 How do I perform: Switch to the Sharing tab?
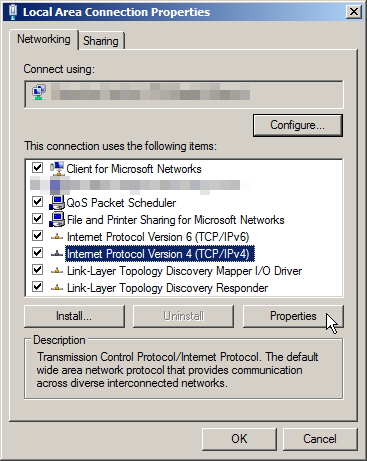[x=101, y=41]
